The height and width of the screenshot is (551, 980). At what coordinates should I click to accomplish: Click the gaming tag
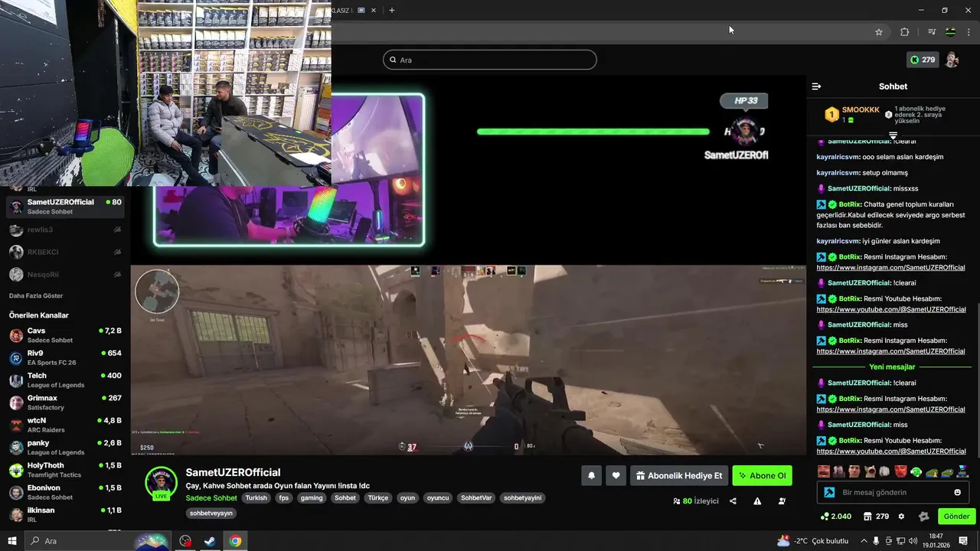click(312, 497)
